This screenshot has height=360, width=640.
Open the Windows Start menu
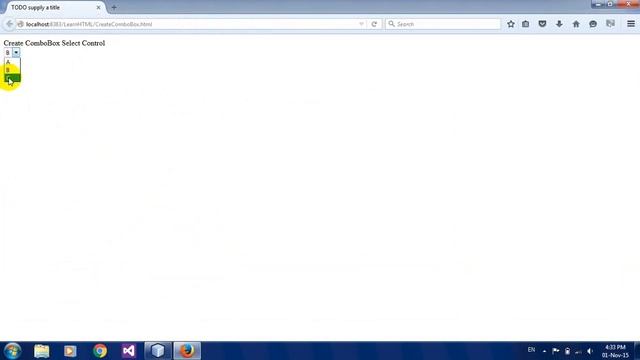(x=12, y=351)
